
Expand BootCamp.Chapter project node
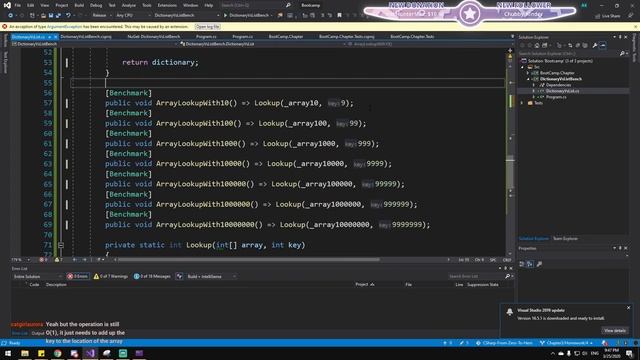(x=528, y=73)
